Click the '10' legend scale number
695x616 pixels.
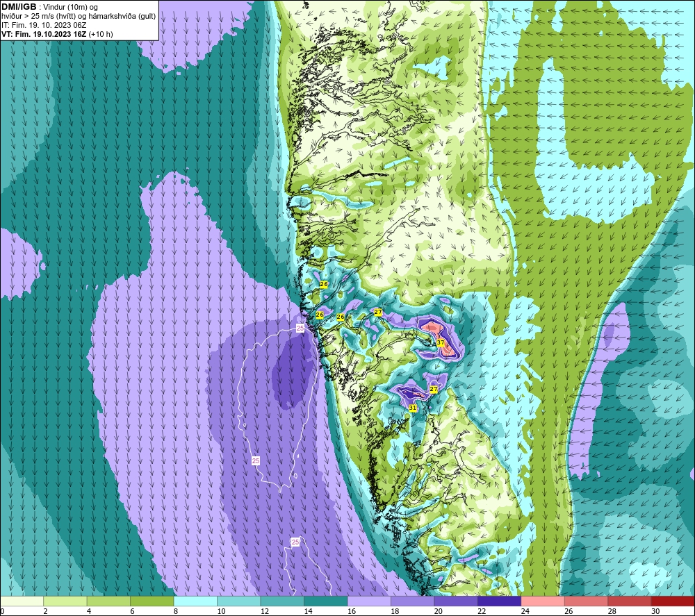(221, 611)
